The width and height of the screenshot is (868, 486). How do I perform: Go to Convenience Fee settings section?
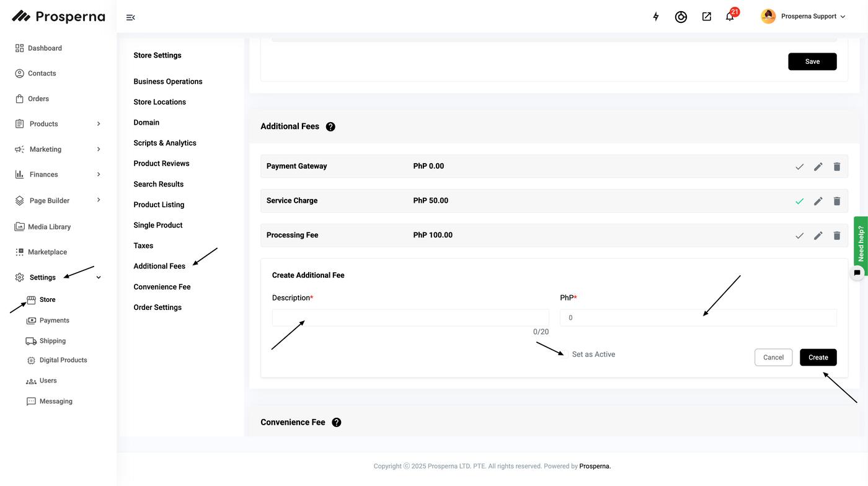pyautogui.click(x=162, y=287)
